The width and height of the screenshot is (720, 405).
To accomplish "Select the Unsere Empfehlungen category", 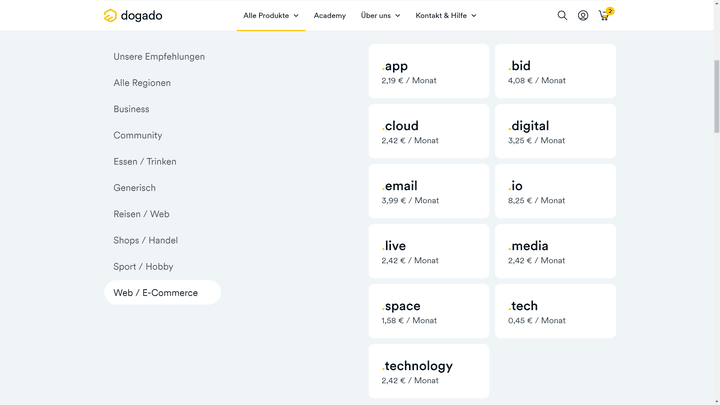I will (159, 57).
